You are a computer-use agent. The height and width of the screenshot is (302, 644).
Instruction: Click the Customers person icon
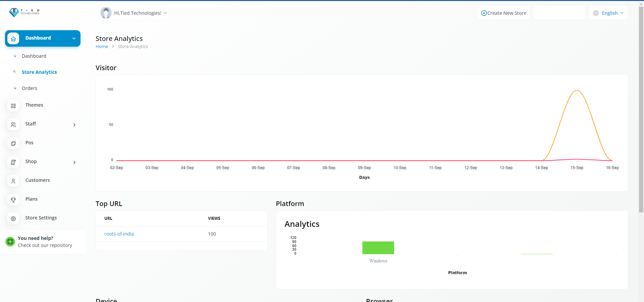click(x=13, y=181)
